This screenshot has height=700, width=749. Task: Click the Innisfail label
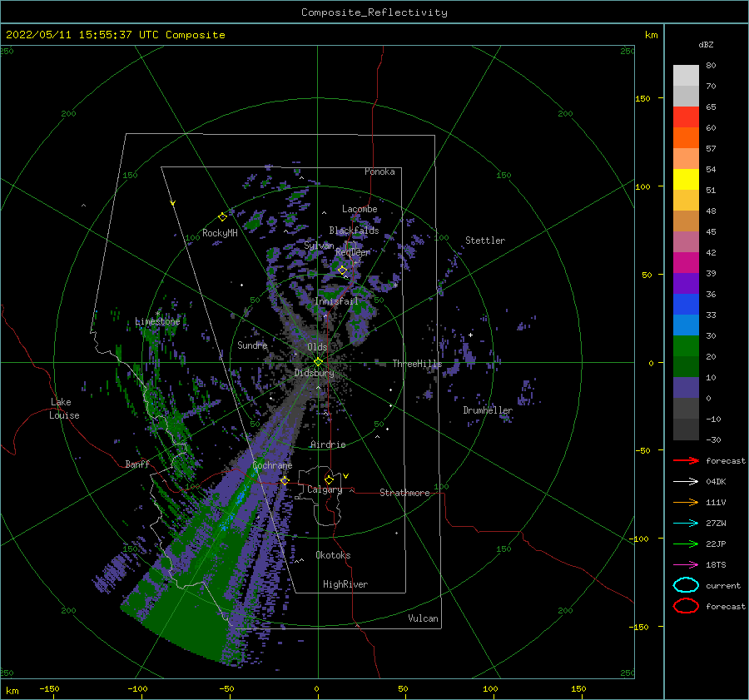click(x=336, y=301)
